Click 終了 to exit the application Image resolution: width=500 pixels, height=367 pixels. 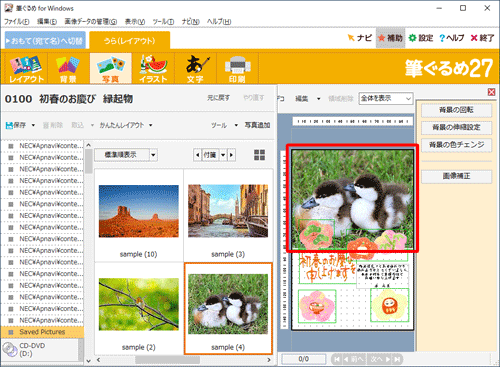(x=482, y=38)
